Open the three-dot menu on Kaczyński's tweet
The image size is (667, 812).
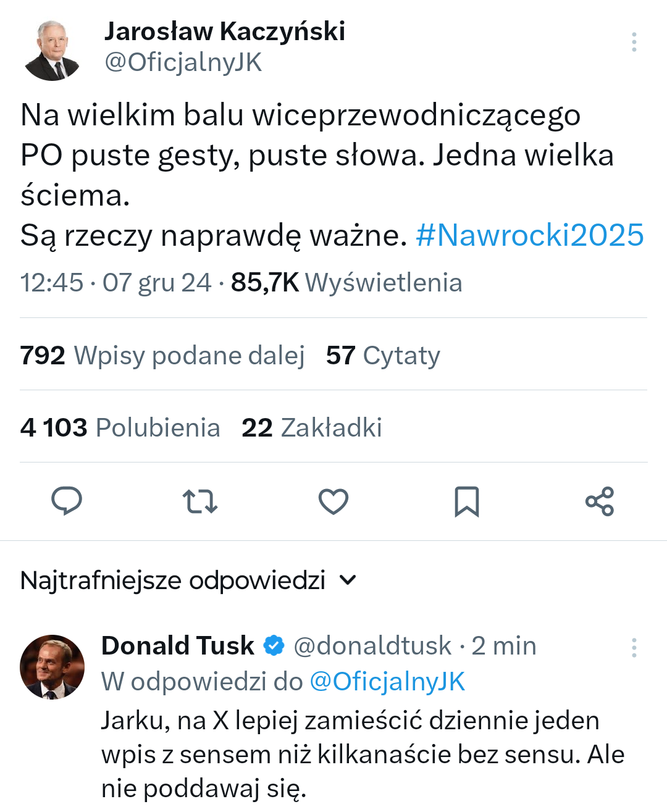pyautogui.click(x=634, y=42)
